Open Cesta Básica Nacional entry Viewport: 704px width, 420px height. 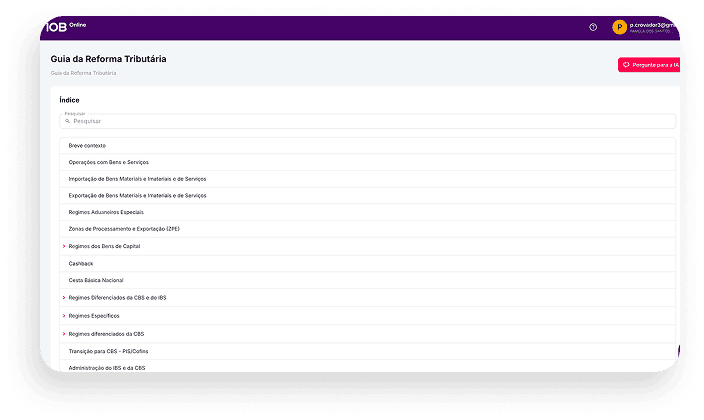point(367,280)
